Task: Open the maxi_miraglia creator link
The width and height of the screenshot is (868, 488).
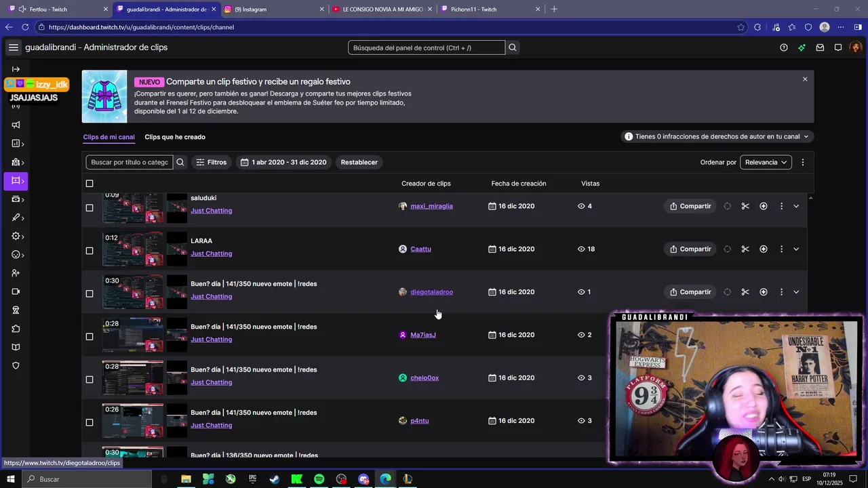Action: (431, 206)
